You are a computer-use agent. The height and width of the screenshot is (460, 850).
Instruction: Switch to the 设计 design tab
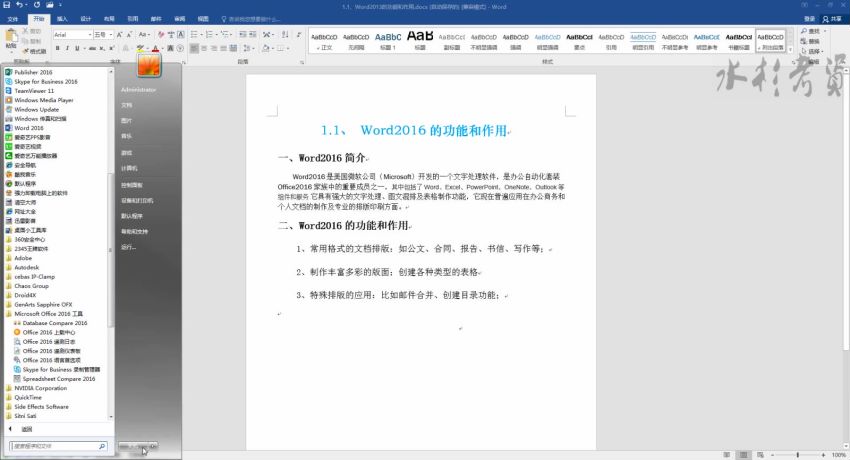coord(86,19)
